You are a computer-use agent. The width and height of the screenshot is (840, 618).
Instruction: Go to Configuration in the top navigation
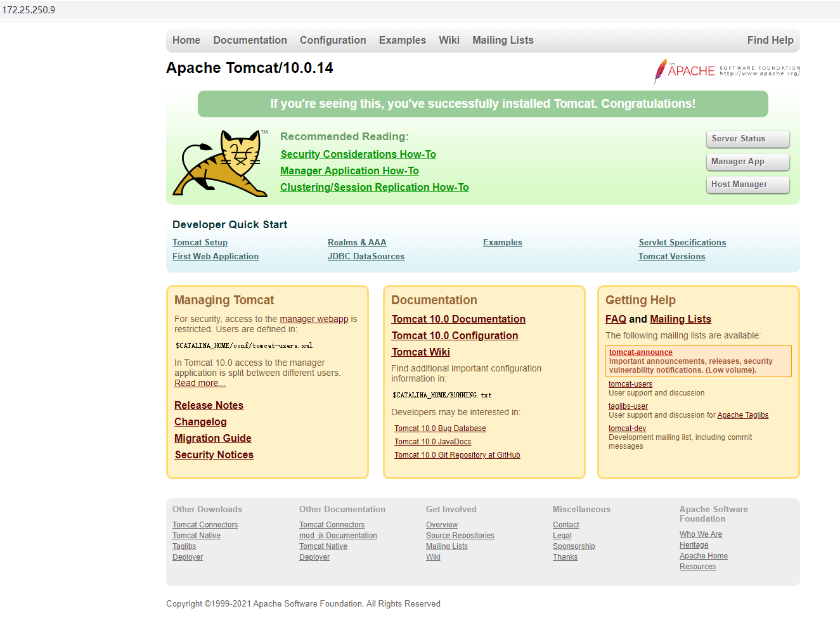click(x=333, y=40)
